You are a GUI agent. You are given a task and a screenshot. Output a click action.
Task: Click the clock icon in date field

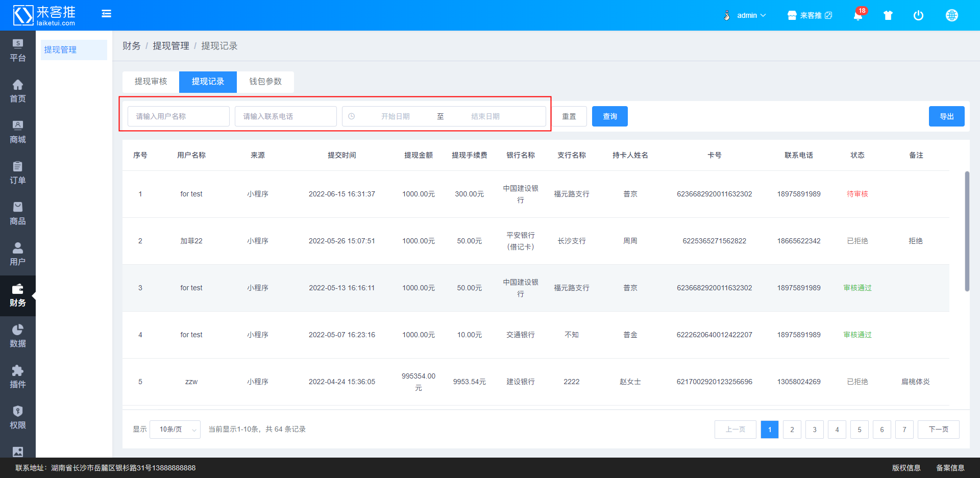(351, 116)
